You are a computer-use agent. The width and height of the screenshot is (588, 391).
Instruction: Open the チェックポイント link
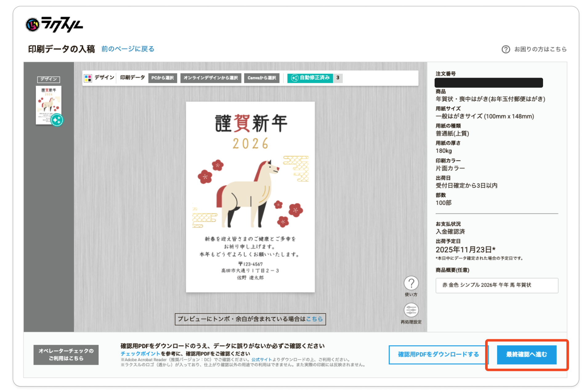point(140,354)
